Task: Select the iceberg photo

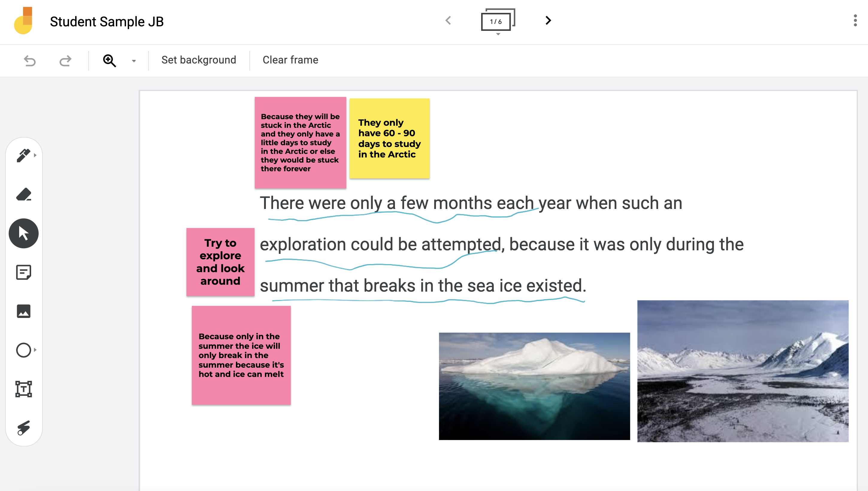Action: point(534,386)
